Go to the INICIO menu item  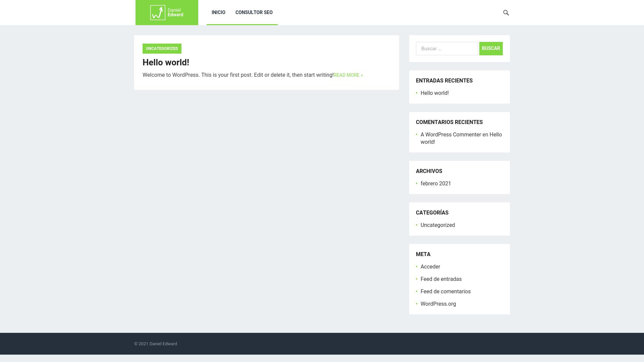[x=218, y=12]
